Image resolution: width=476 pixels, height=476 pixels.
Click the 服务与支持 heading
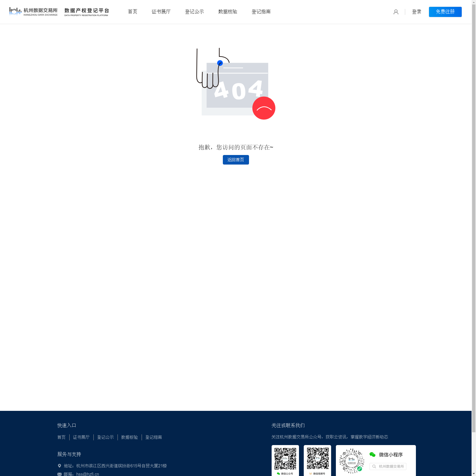click(x=69, y=454)
